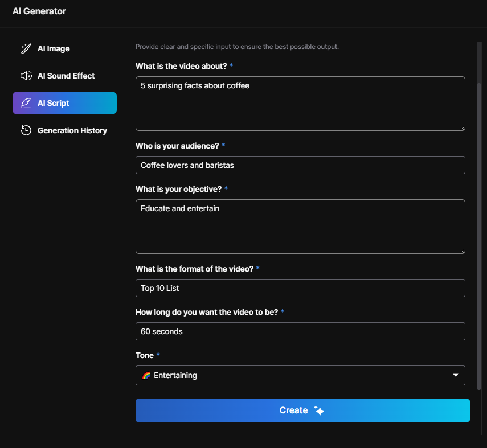
Task: Click the AI Script feather pen icon
Action: (26, 103)
